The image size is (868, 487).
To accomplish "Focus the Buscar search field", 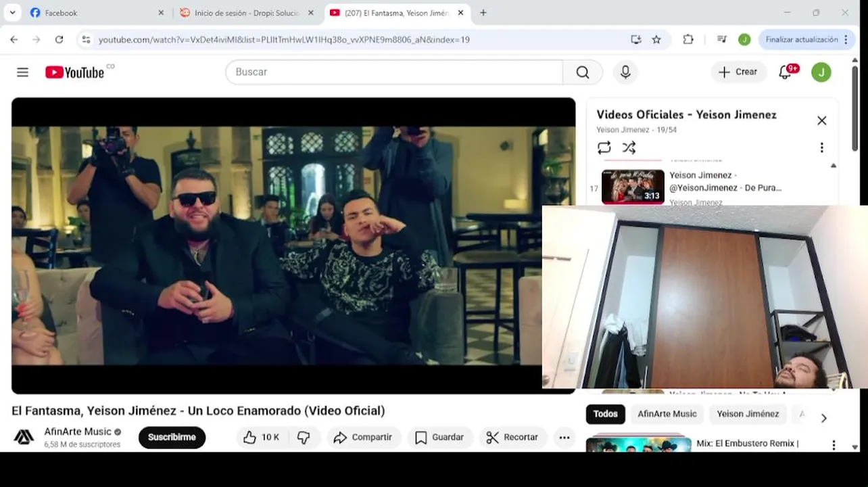I will 394,72.
